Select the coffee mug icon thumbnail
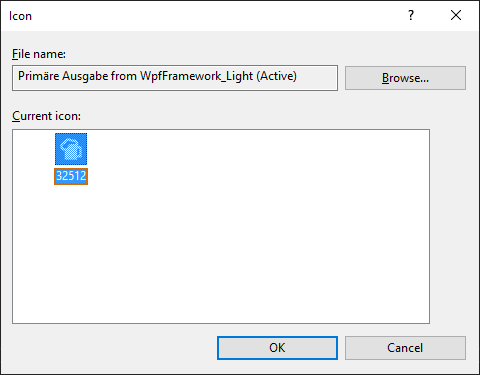Viewport: 480px width, 375px height. point(71,149)
